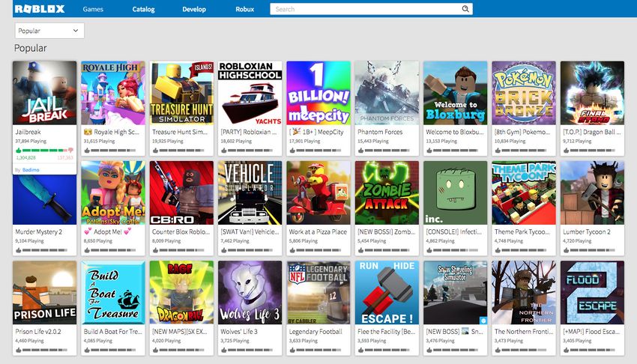Open the Popular sort dropdown
Screen dimensions: 637x364
click(x=49, y=31)
